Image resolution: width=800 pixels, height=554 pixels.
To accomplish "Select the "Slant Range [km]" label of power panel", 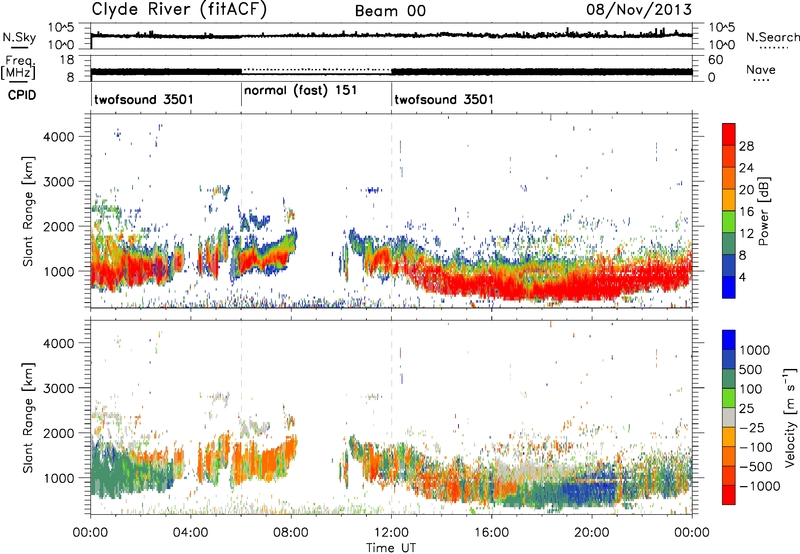I will point(29,211).
